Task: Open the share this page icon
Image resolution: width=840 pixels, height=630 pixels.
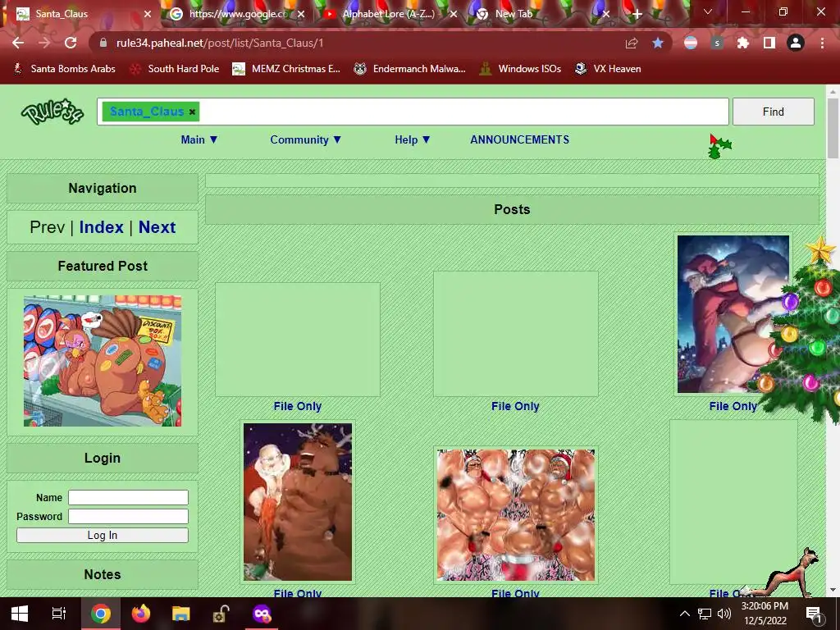Action: click(632, 43)
